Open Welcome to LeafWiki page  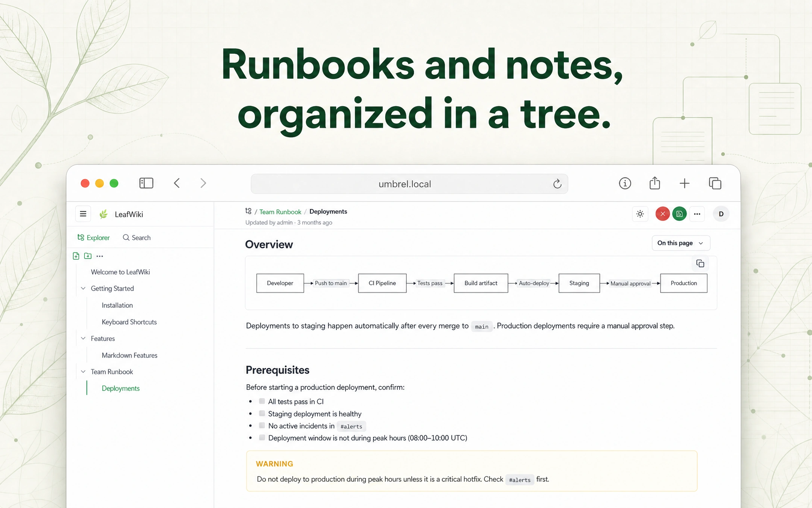pyautogui.click(x=120, y=272)
